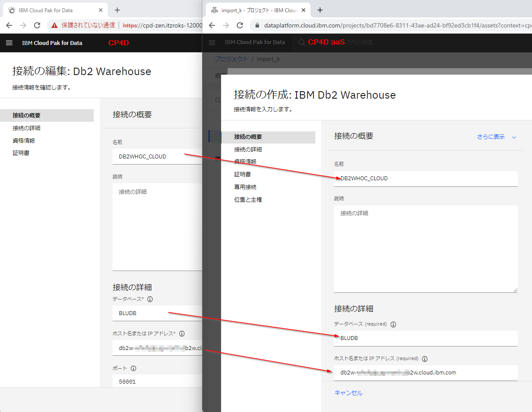This screenshot has height=412, width=532.
Task: Select 接続の概要 in the left window sidebar
Action: click(x=47, y=115)
